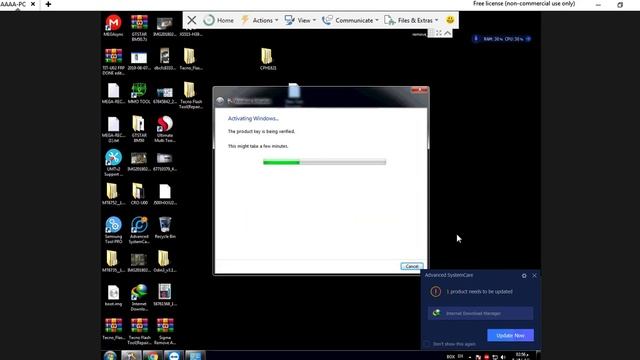Open the Actions dropdown menu
The width and height of the screenshot is (640, 360).
260,20
